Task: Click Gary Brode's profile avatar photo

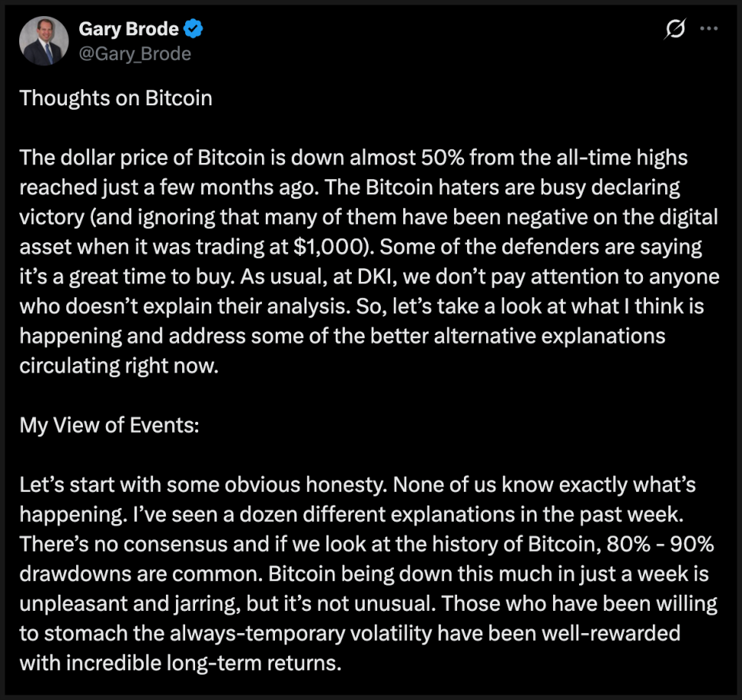Action: pos(43,41)
